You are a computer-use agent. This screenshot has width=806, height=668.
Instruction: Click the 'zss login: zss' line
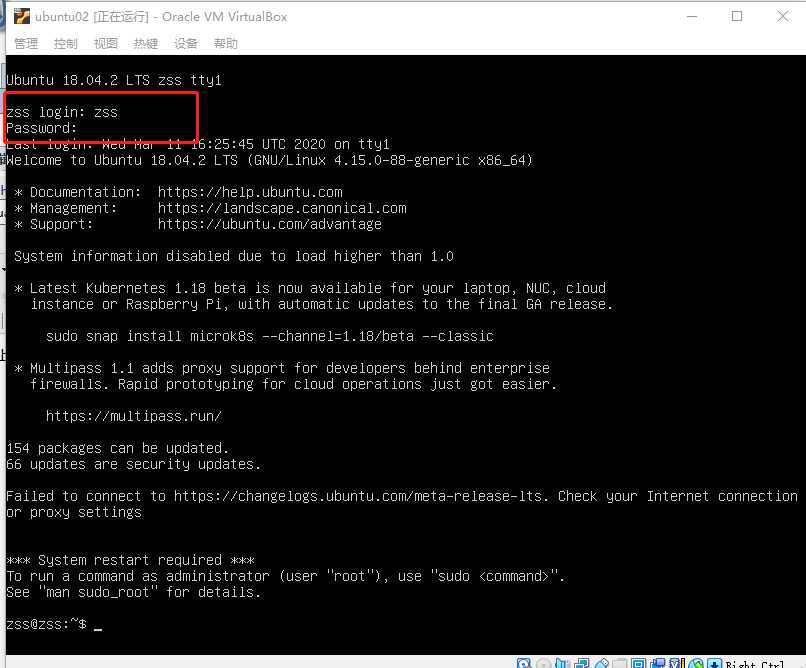pyautogui.click(x=62, y=112)
